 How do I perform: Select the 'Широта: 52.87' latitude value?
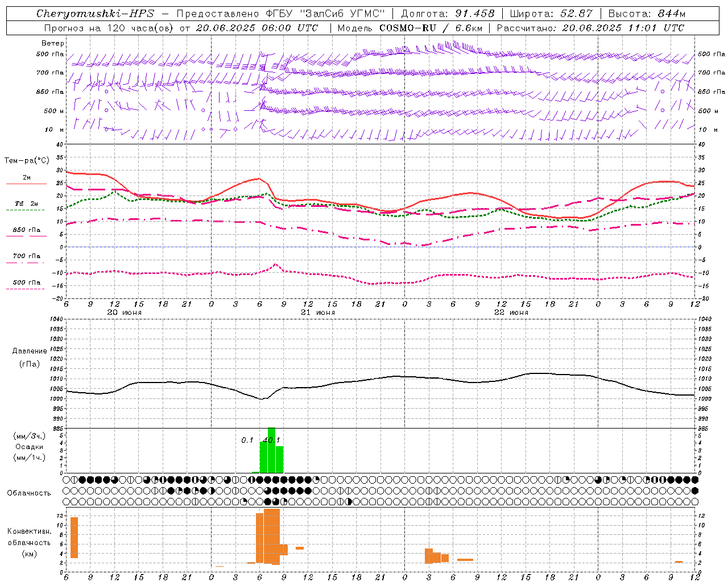(x=551, y=14)
